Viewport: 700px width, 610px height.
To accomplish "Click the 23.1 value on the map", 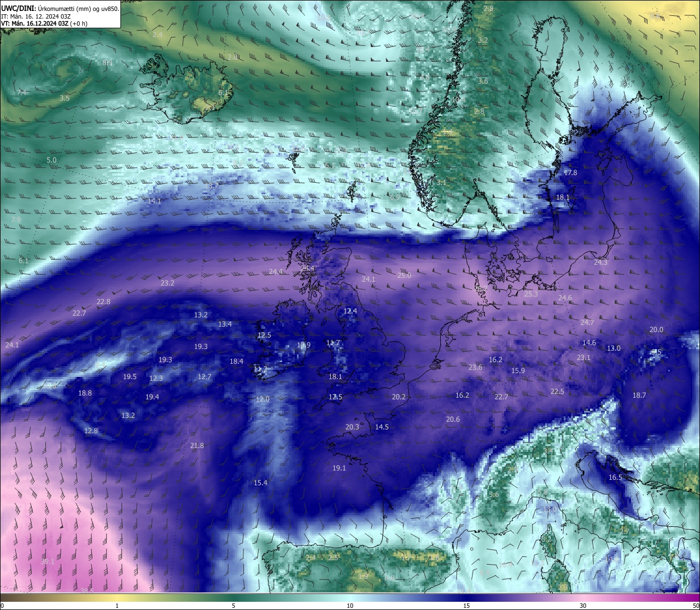I will coord(584,357).
